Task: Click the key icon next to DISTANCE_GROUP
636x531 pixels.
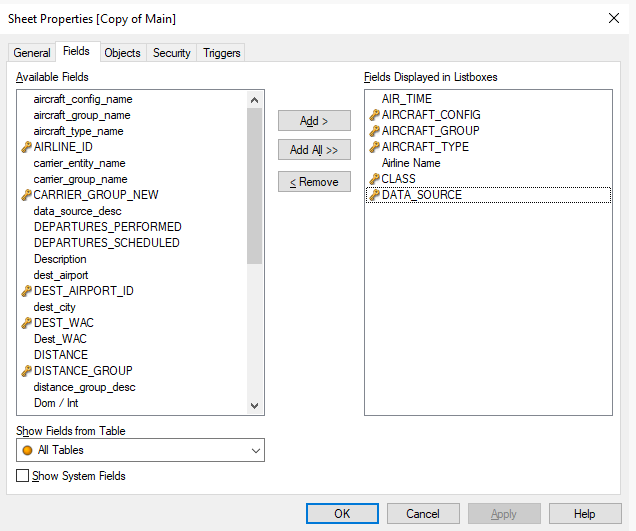Action: 26,371
